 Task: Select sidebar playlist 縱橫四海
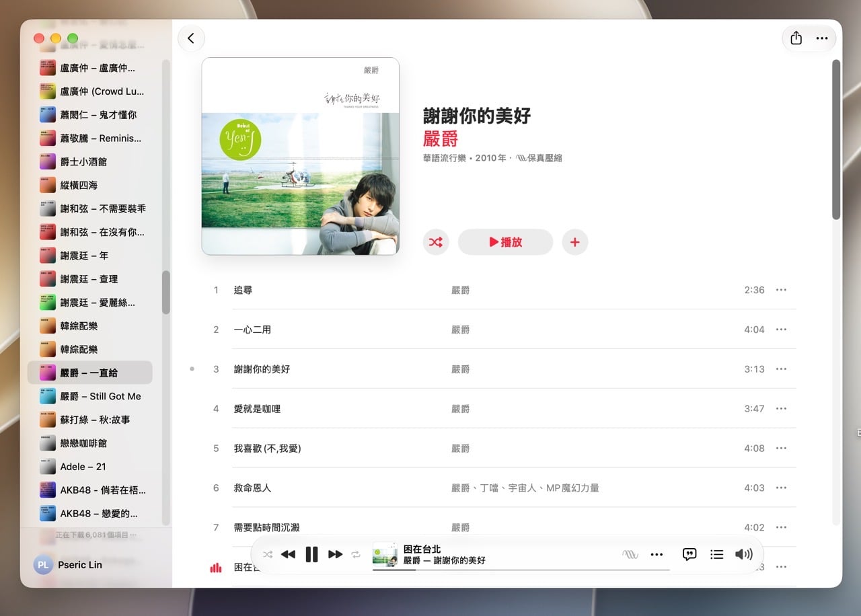click(90, 185)
